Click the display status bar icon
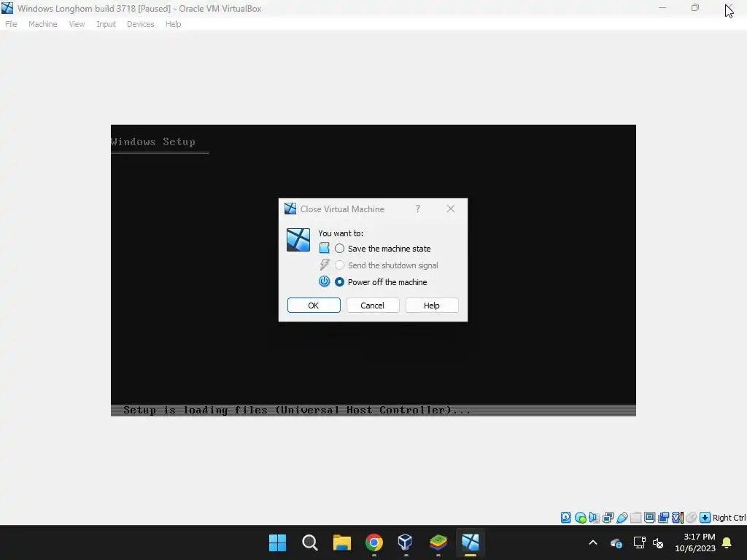Viewport: 747px width, 560px height. 649,518
